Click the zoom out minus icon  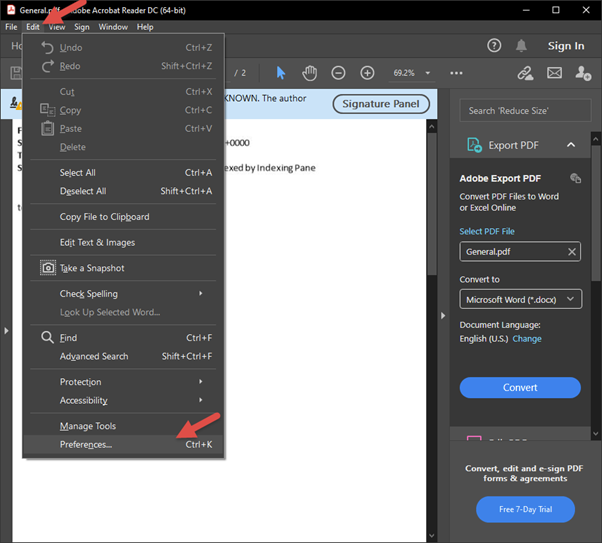[338, 73]
